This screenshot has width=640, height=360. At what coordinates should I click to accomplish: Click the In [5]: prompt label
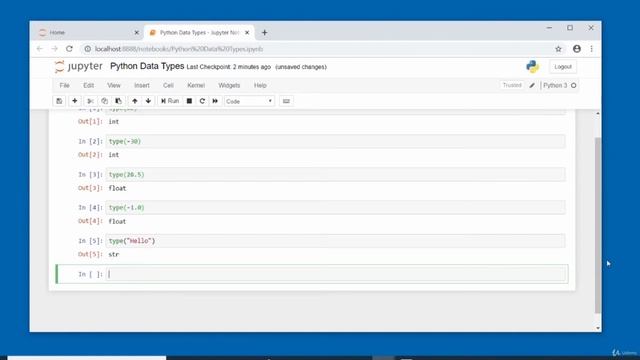[x=90, y=241]
